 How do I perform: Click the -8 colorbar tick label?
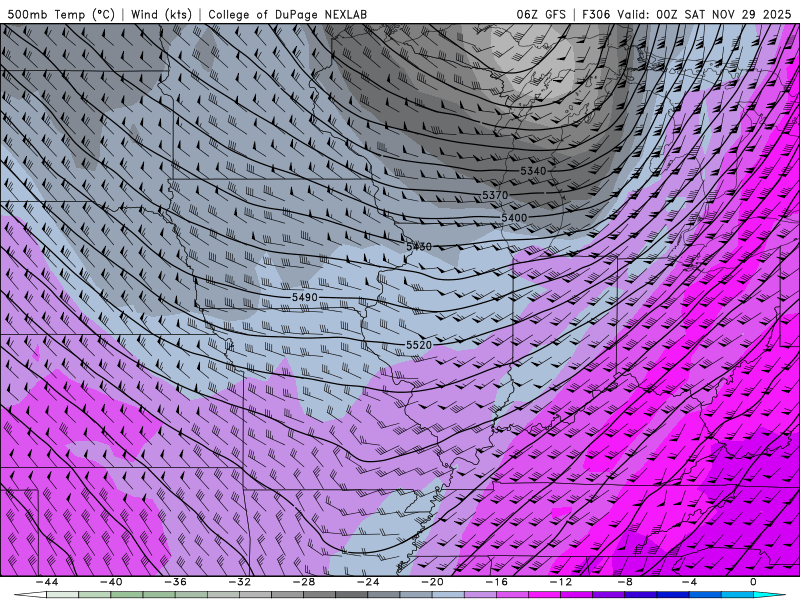coord(626,582)
